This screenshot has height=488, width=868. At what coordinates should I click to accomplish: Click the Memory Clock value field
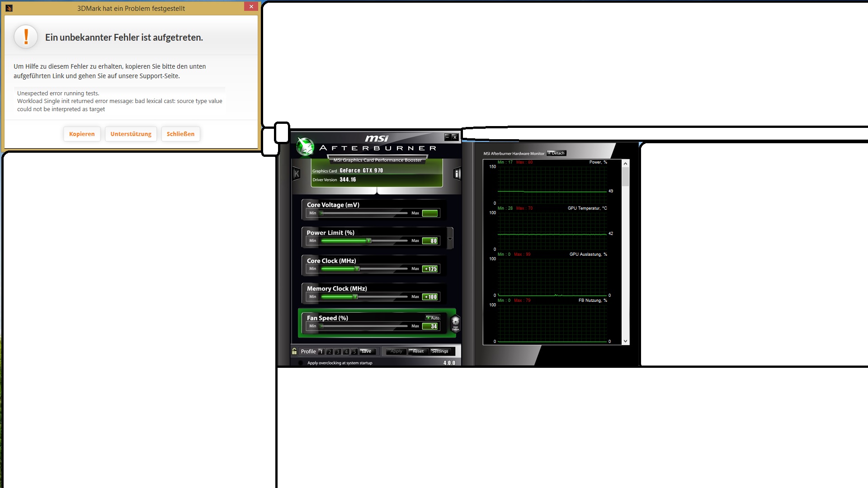coord(430,297)
